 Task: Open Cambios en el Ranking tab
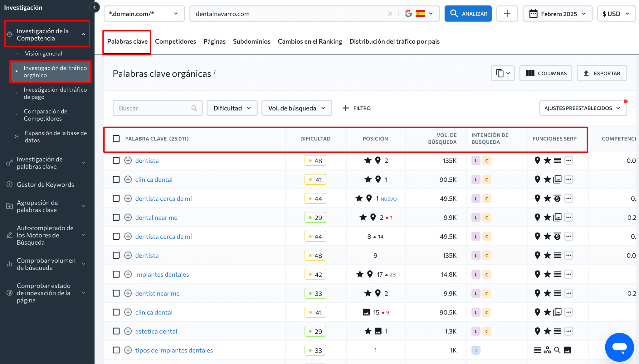tap(310, 41)
